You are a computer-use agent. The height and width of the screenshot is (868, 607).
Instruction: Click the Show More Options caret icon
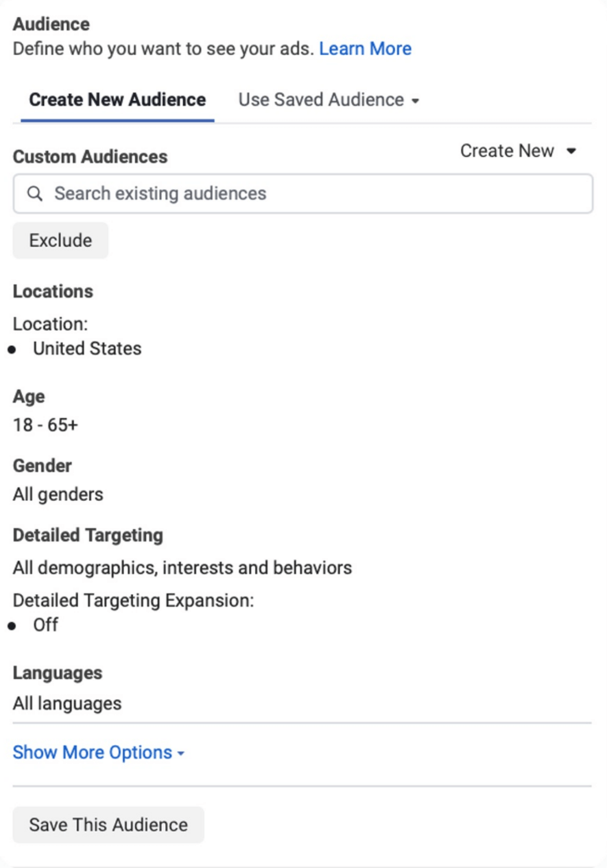(x=181, y=754)
